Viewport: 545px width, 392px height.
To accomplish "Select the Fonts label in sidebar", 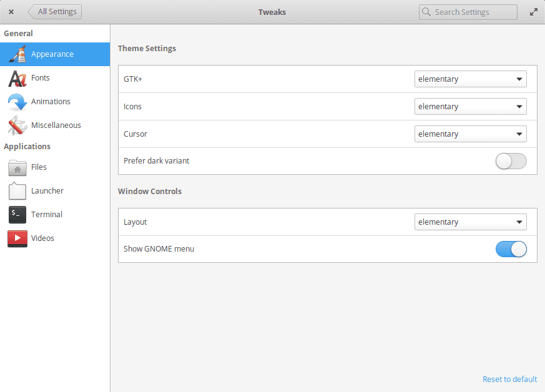I will click(x=41, y=78).
